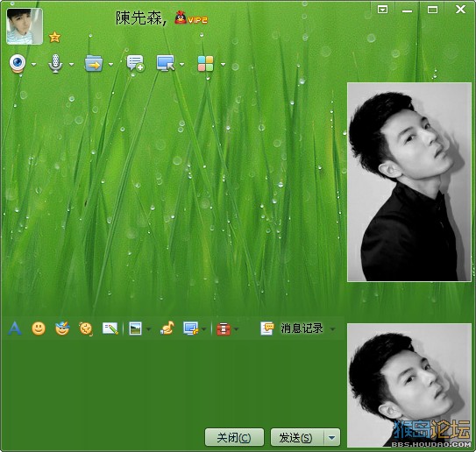
Task: Launch remote desktop assistance icon
Action: pos(166,63)
